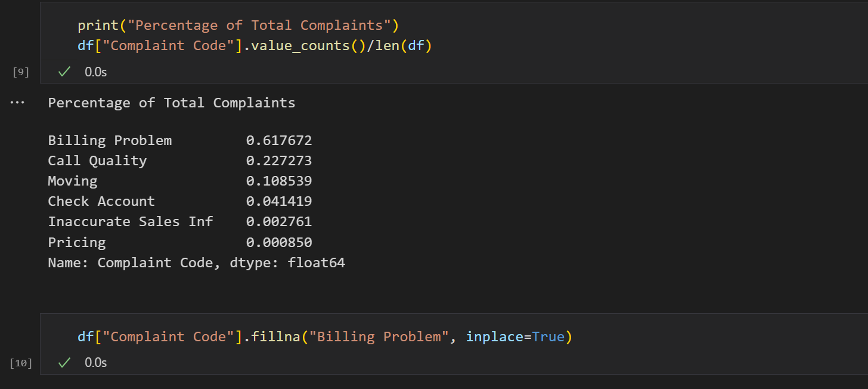Click the 0.0s execution time of cell 10
The image size is (868, 389).
tap(96, 362)
